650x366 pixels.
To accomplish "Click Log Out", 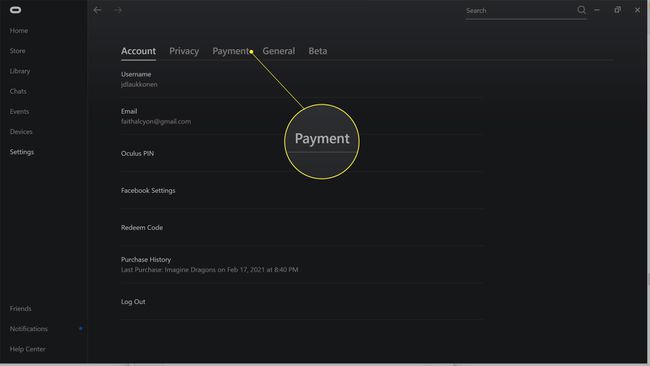I will pos(302,301).
